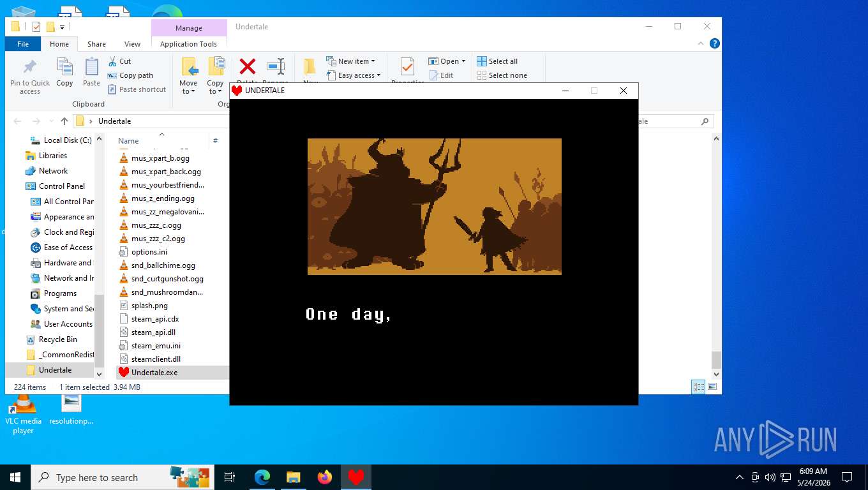Select Local Disk (C:) in sidebar

68,140
